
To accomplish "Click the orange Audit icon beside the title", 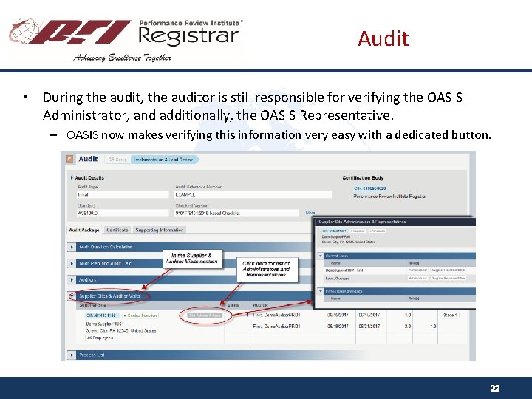I will pos(70,159).
